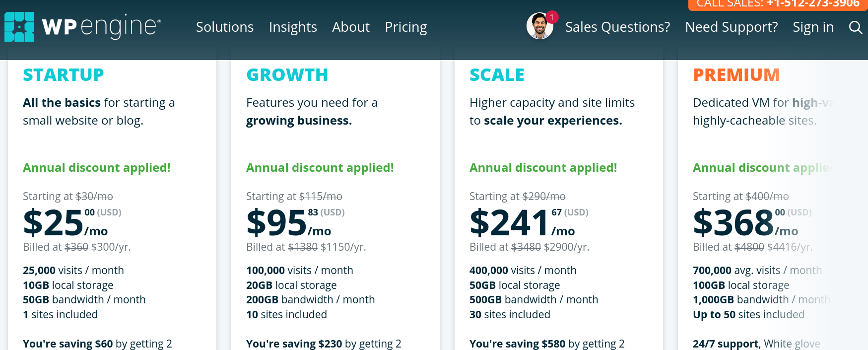Open the About menu
The width and height of the screenshot is (868, 350).
tap(351, 27)
